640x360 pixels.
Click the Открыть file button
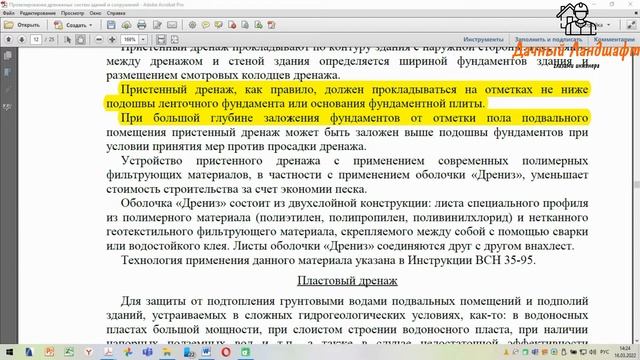coord(22,25)
